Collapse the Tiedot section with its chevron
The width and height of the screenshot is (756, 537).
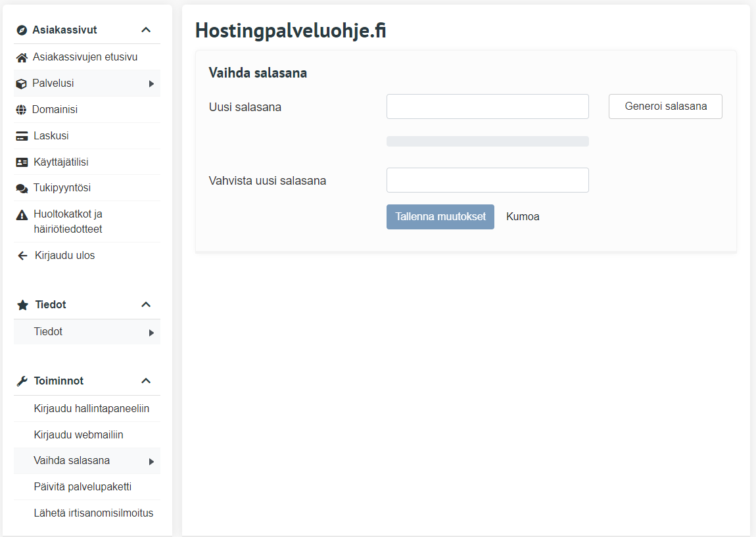146,305
